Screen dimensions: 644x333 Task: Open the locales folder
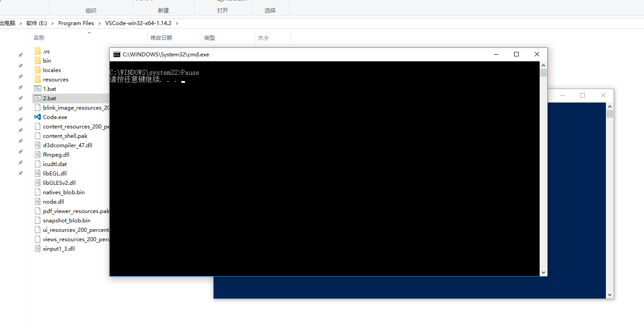[x=52, y=70]
